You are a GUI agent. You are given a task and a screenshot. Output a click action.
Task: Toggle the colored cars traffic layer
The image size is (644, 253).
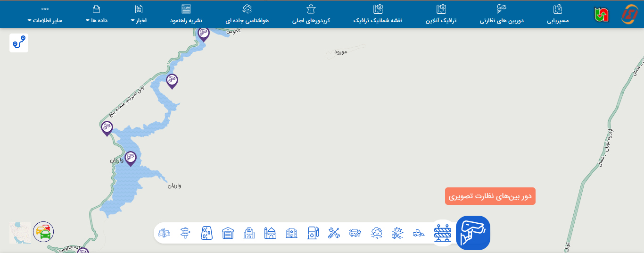point(43,232)
